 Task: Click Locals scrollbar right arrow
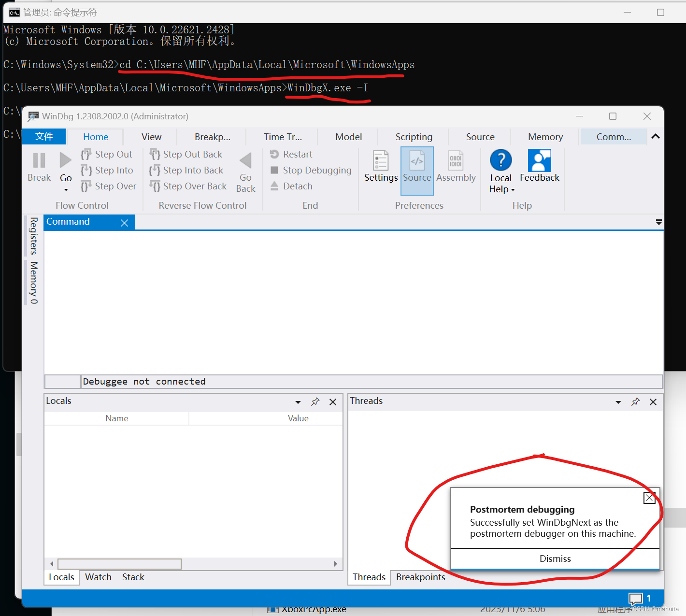click(x=336, y=564)
